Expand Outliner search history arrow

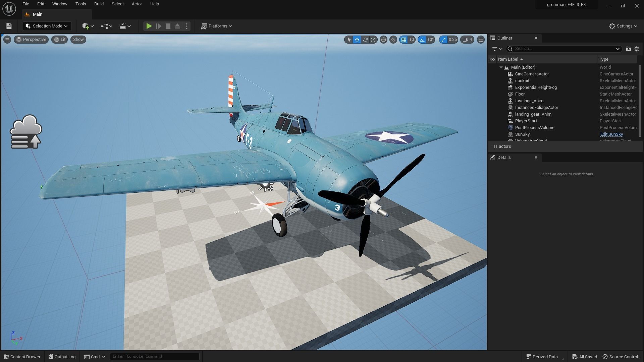point(618,49)
